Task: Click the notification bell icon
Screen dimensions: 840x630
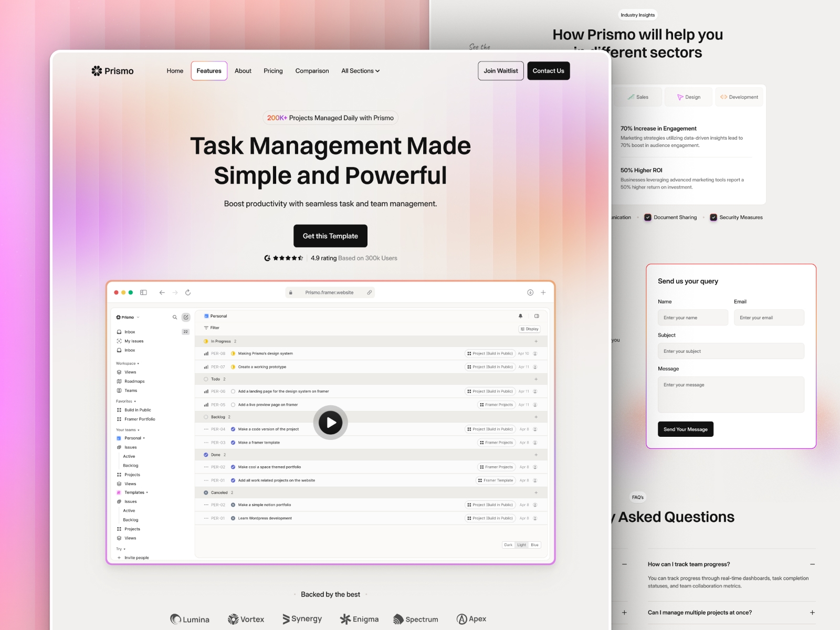Action: tap(520, 316)
